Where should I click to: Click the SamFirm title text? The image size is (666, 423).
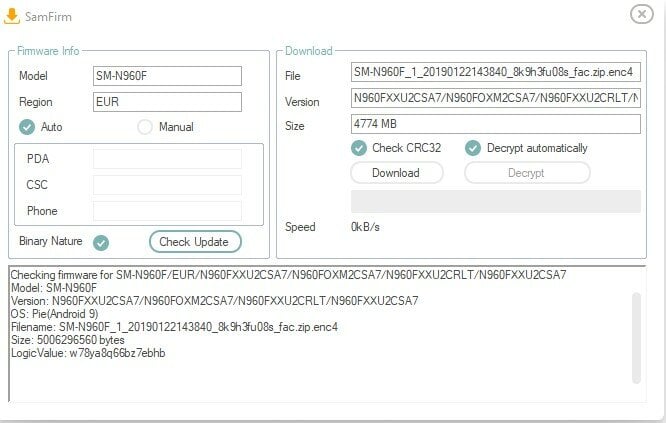[48, 17]
